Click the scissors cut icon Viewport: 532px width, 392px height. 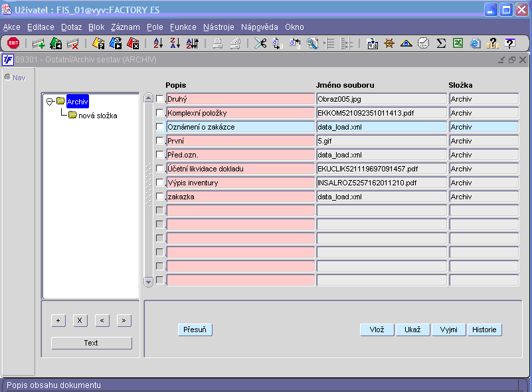coord(260,43)
